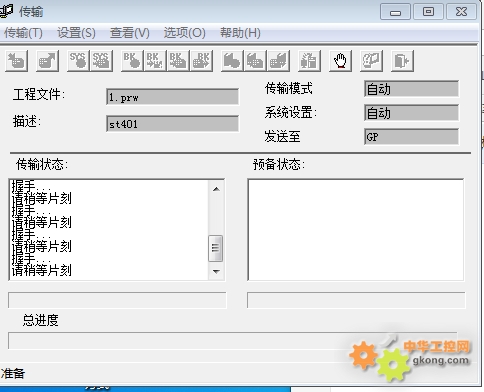Click the 传输状态: heading

(42, 164)
